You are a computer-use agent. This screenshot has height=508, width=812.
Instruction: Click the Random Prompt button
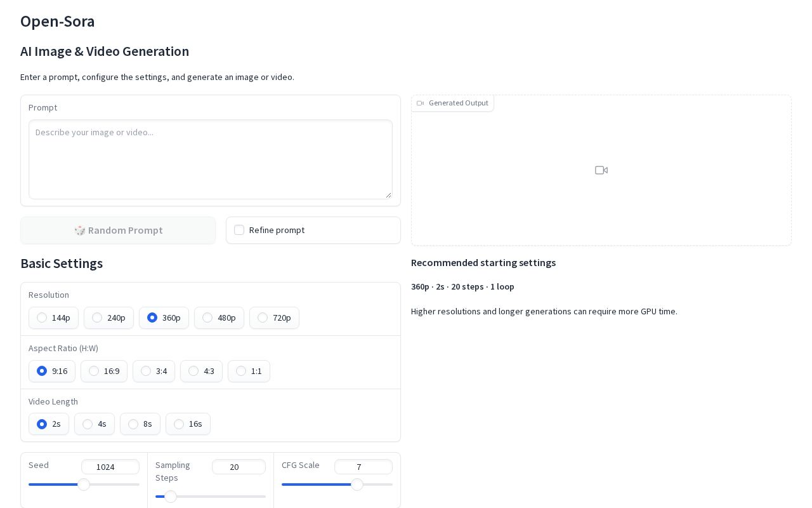pos(118,230)
